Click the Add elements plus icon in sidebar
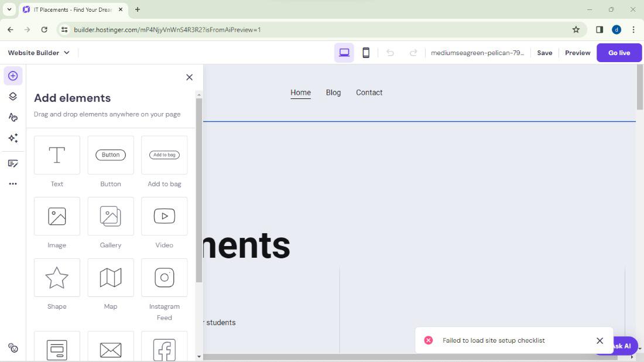 click(13, 76)
